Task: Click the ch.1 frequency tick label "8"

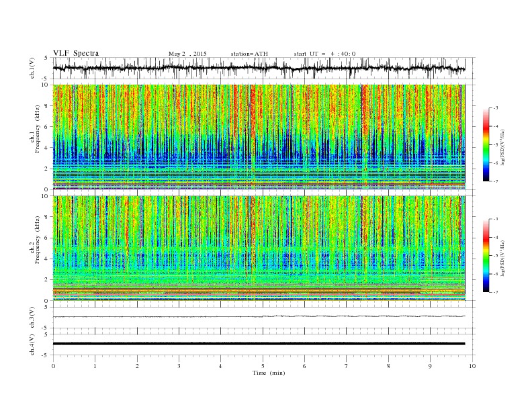Action: click(46, 106)
